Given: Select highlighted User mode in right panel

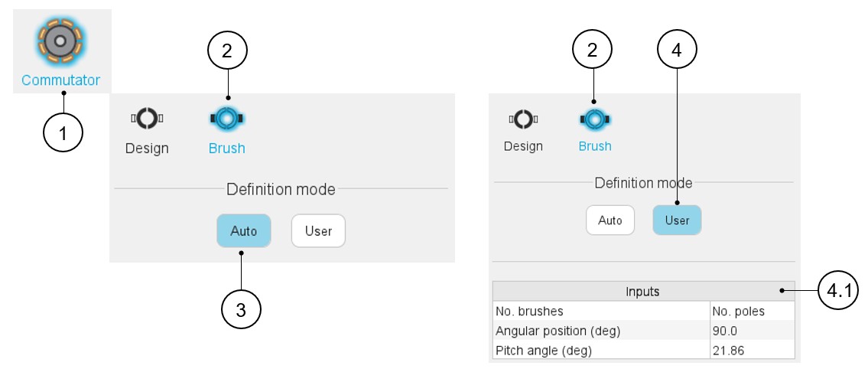Looking at the screenshot, I should (x=677, y=220).
